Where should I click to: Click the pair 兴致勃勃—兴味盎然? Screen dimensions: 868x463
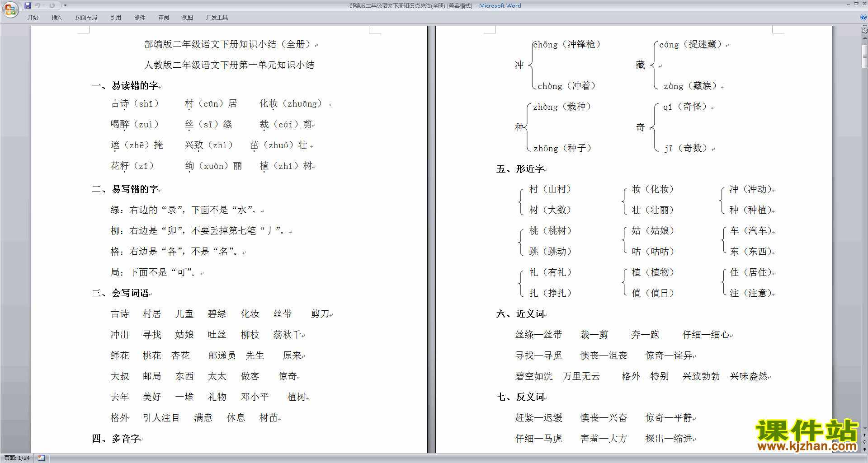[x=725, y=376]
